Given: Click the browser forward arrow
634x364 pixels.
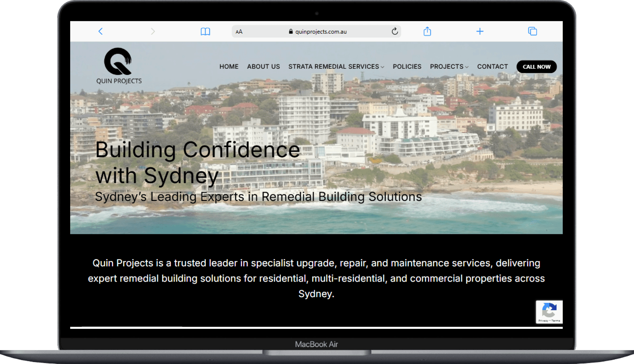Looking at the screenshot, I should point(153,31).
